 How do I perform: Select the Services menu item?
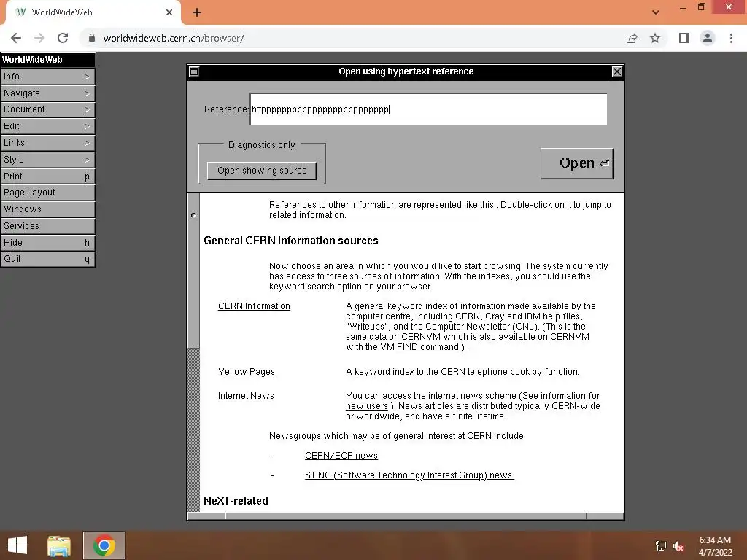[47, 226]
